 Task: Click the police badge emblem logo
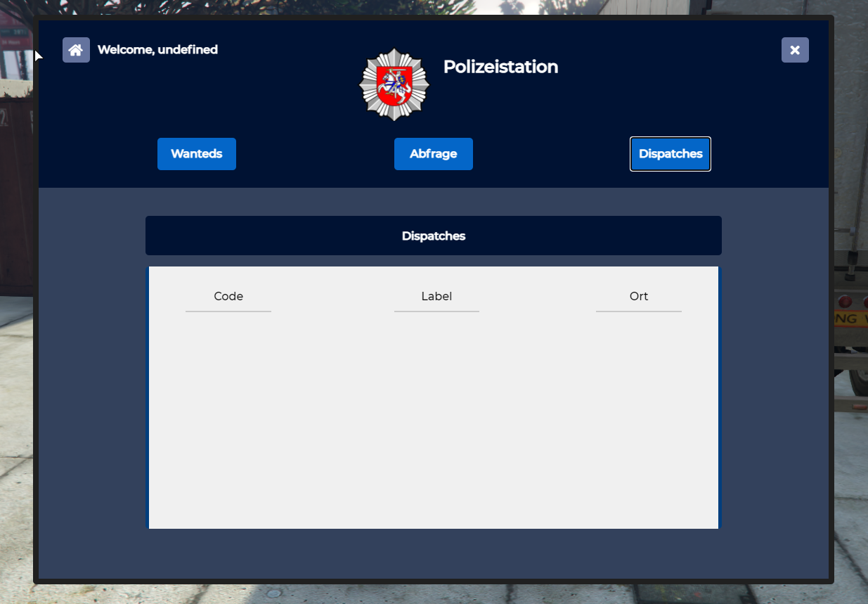tap(394, 84)
